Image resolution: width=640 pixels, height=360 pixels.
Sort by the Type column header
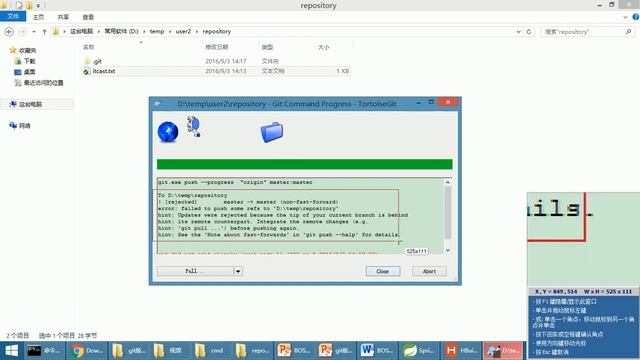(267, 47)
